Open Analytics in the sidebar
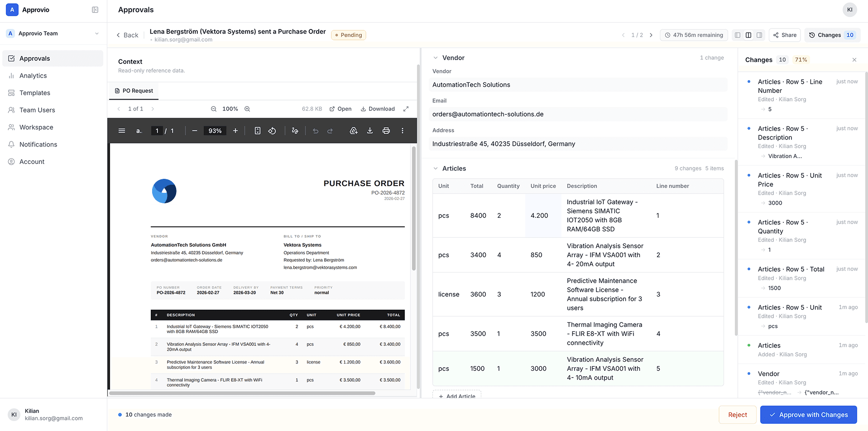This screenshot has width=868, height=431. click(x=33, y=76)
